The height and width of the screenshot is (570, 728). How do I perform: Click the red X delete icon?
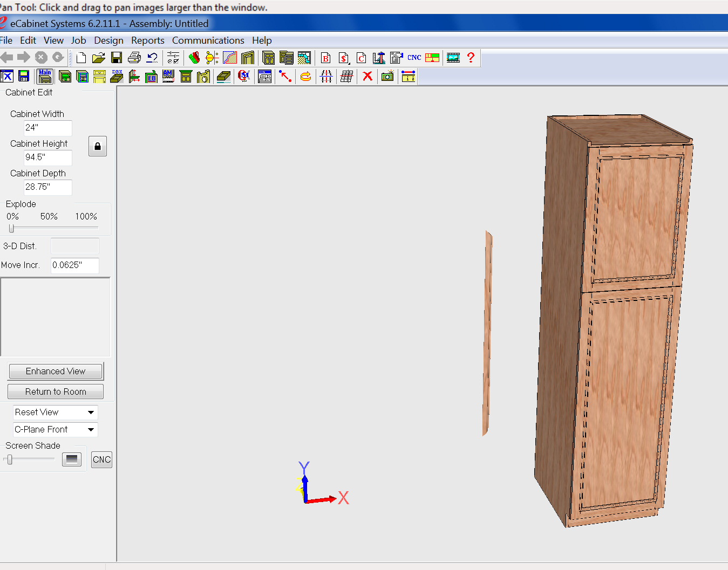pyautogui.click(x=368, y=77)
